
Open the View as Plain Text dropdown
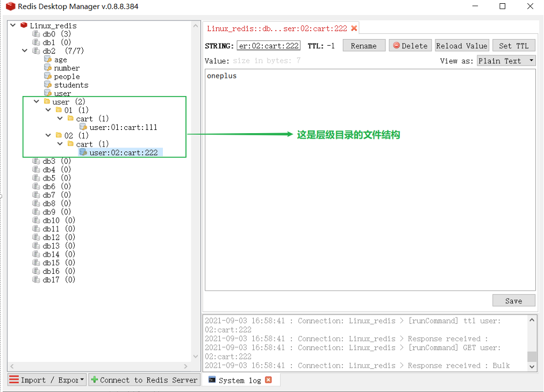(x=506, y=61)
